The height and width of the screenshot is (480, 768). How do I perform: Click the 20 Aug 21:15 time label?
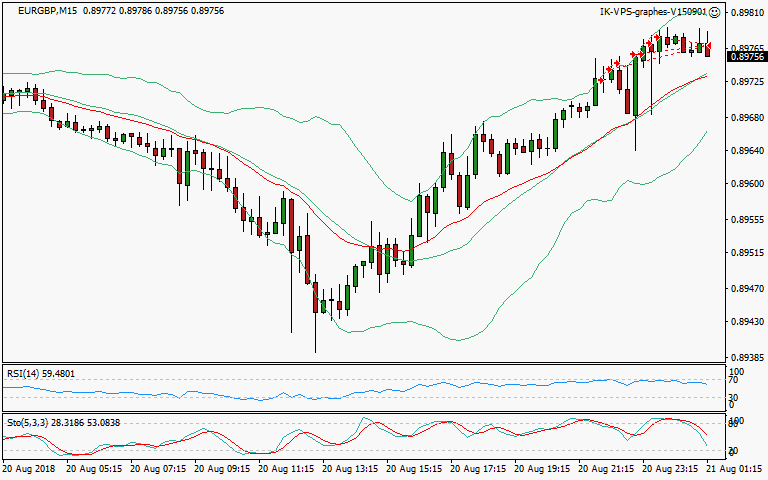606,468
